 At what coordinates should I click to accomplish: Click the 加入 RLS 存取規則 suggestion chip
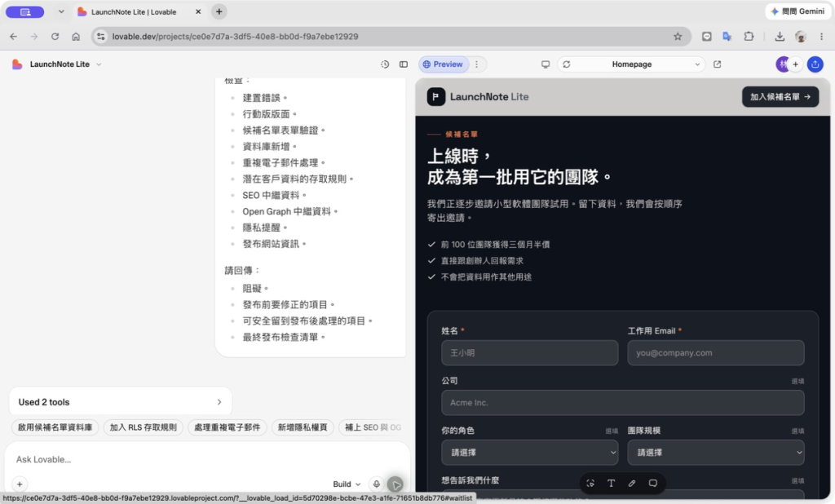tap(144, 427)
